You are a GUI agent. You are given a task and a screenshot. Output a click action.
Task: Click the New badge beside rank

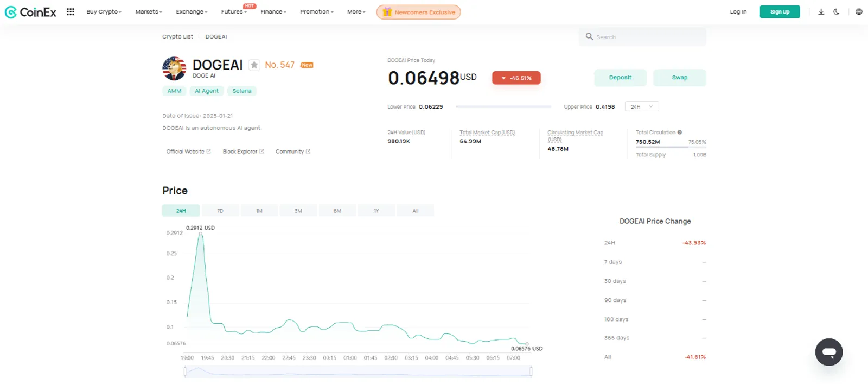307,65
